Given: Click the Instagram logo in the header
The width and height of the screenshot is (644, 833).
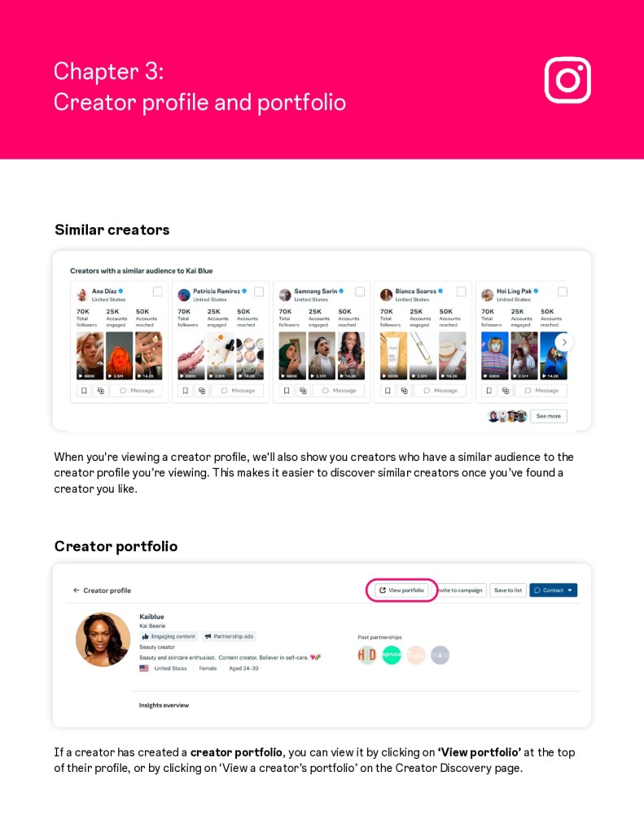Looking at the screenshot, I should click(567, 80).
